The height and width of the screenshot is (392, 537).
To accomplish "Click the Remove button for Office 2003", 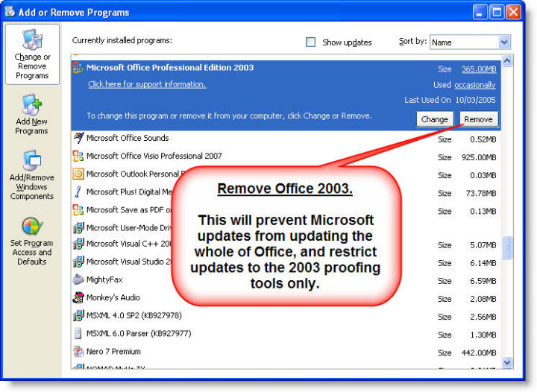I will point(478,119).
